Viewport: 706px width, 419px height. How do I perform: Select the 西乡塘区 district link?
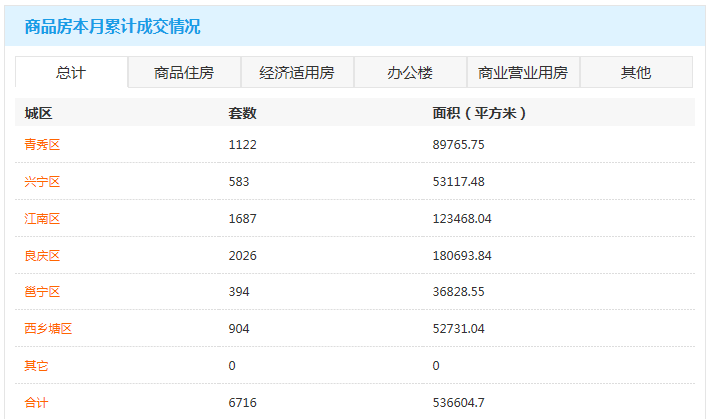[49, 329]
